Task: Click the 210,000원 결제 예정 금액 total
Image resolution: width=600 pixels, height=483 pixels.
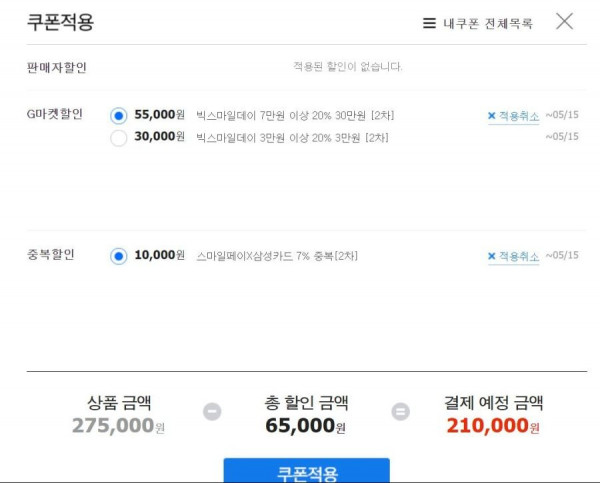Action: 493,426
